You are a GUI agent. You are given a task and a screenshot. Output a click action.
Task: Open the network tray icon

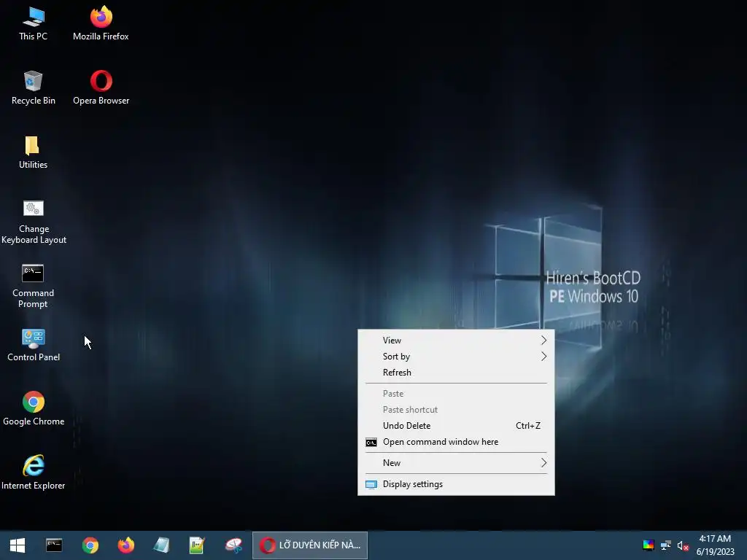(x=665, y=545)
